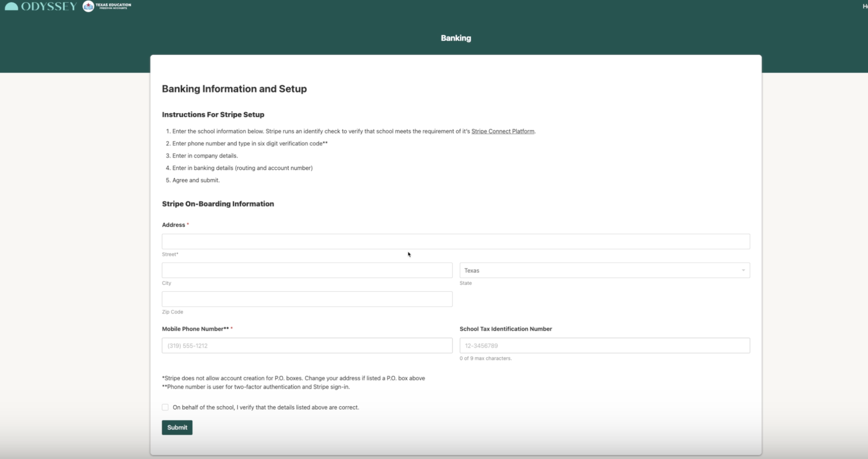
Task: Click the School Tax Identification Number label
Action: click(x=506, y=329)
